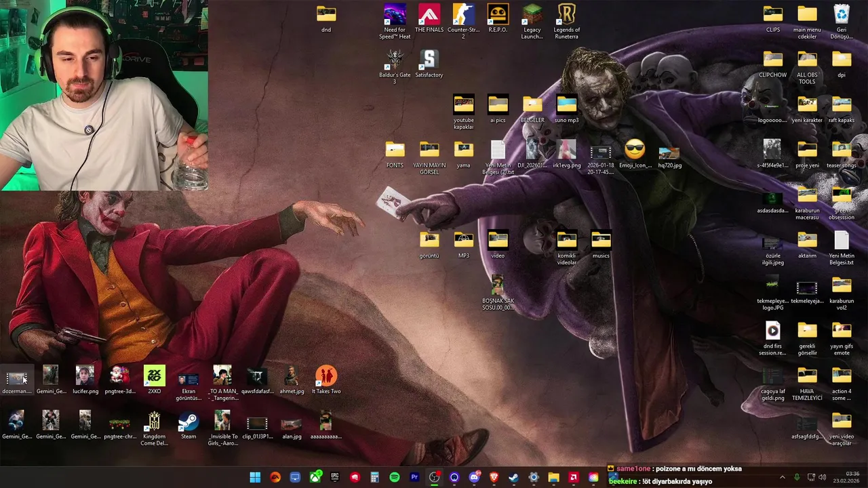868x488 pixels.
Task: Open Epic Games Launcher from taskbar
Action: (335, 478)
